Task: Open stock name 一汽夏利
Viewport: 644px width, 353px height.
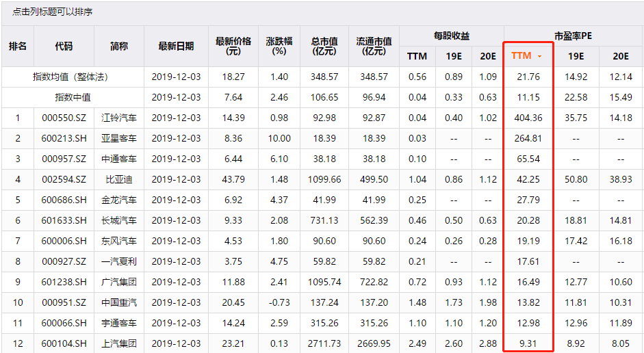Action: tap(118, 261)
